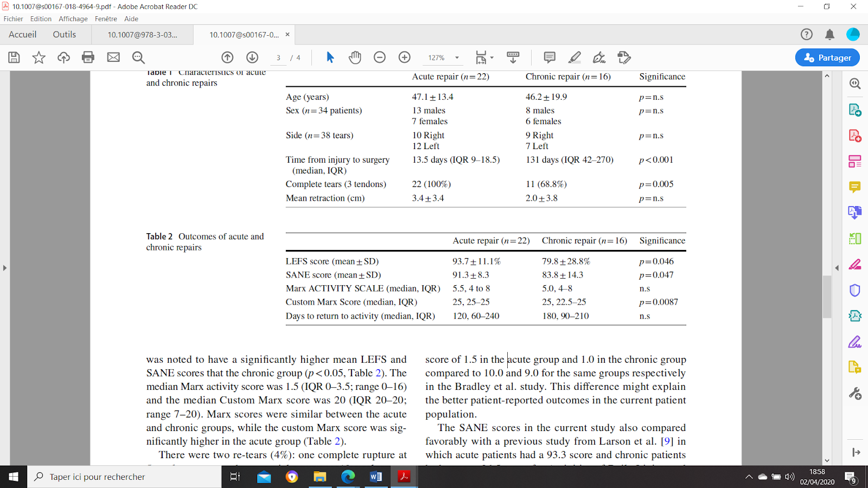The width and height of the screenshot is (868, 488).
Task: Open Task View on the taskbar
Action: pos(235,477)
